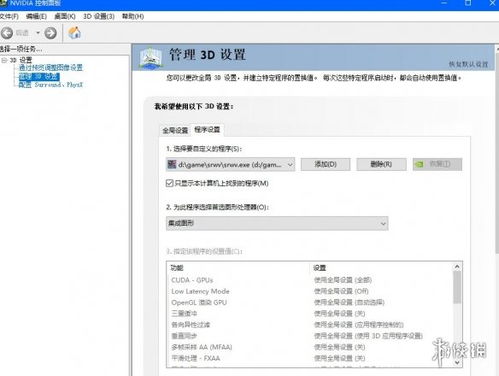Image resolution: width=499 pixels, height=376 pixels.
Task: Maximize the NVIDIA control panel window
Action: 468,3
